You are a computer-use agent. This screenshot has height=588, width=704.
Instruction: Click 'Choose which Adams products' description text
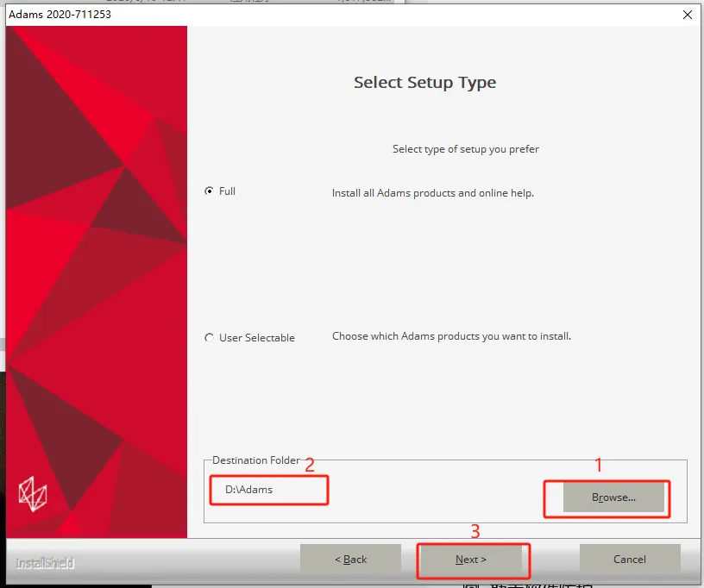pos(452,336)
